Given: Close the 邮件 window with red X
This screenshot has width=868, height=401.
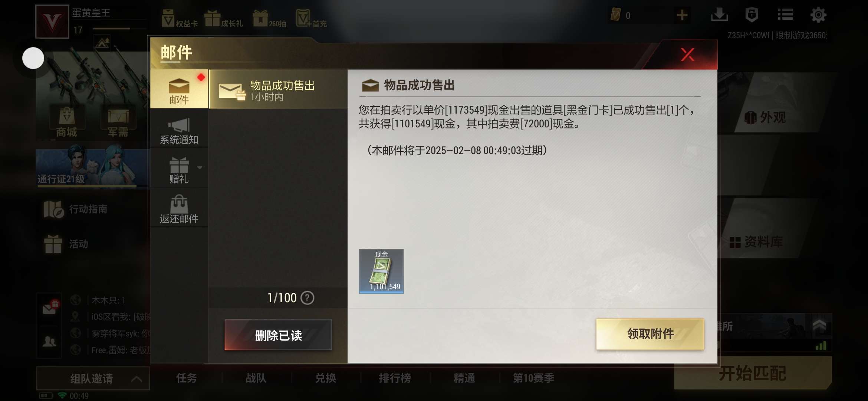Looking at the screenshot, I should (x=687, y=55).
